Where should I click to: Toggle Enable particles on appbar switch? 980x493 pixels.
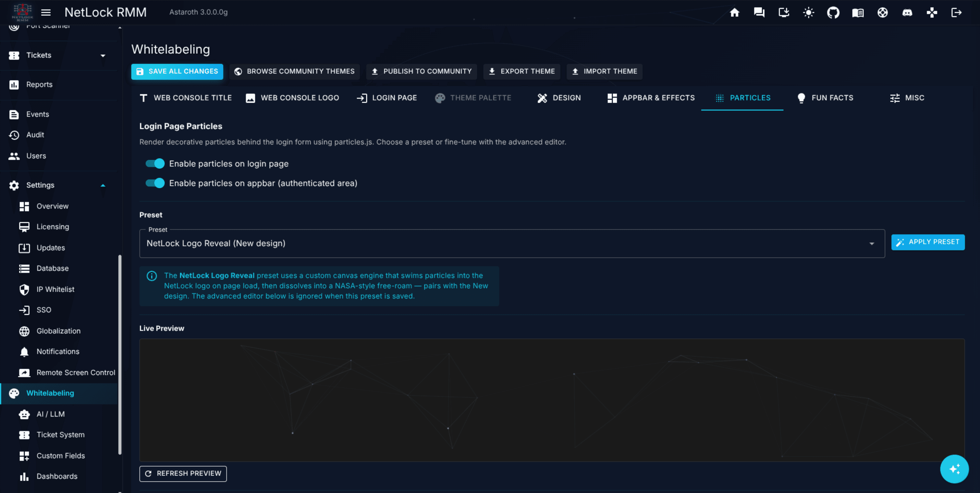(x=155, y=183)
